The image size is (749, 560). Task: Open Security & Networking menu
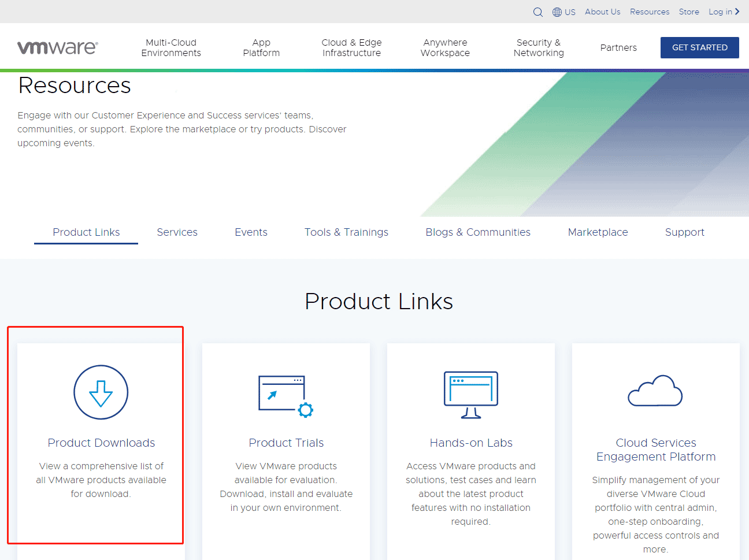pyautogui.click(x=539, y=47)
